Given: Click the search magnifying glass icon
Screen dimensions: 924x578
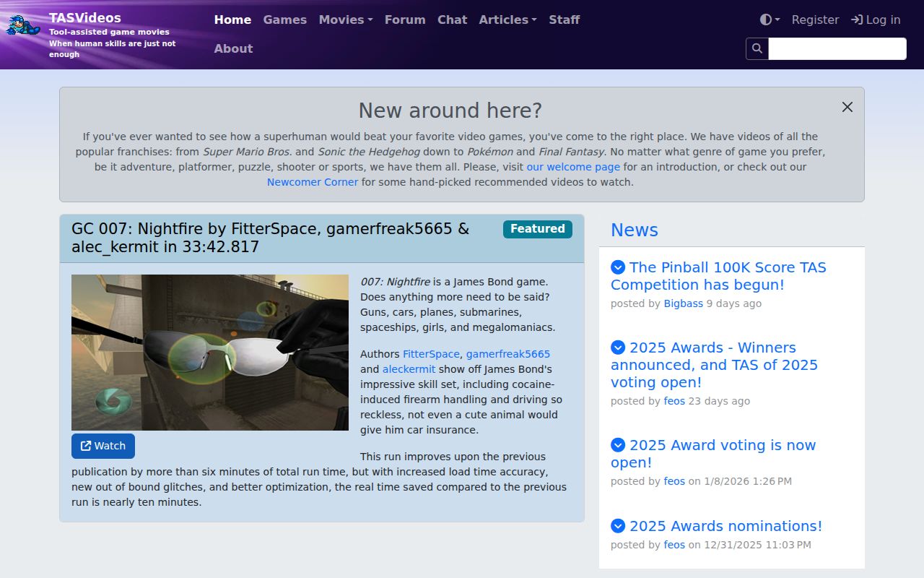Looking at the screenshot, I should [757, 48].
